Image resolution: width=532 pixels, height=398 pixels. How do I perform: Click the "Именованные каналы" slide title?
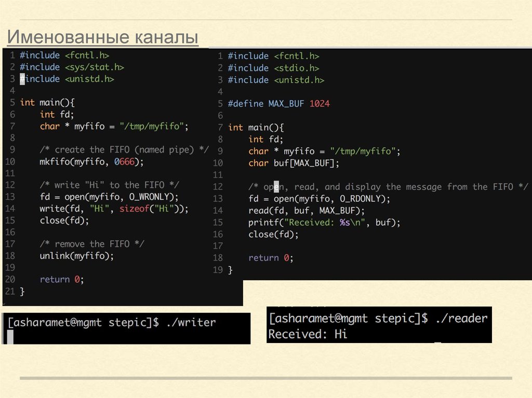coord(102,38)
